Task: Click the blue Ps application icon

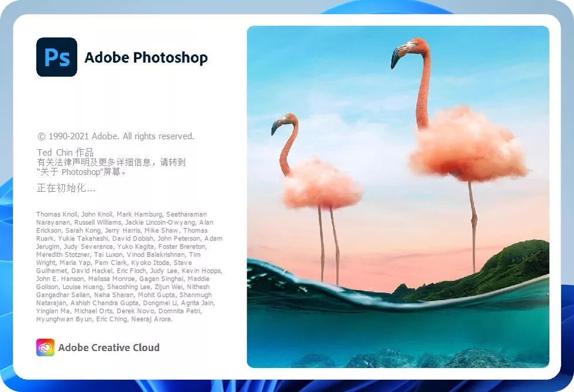Action: [57, 57]
